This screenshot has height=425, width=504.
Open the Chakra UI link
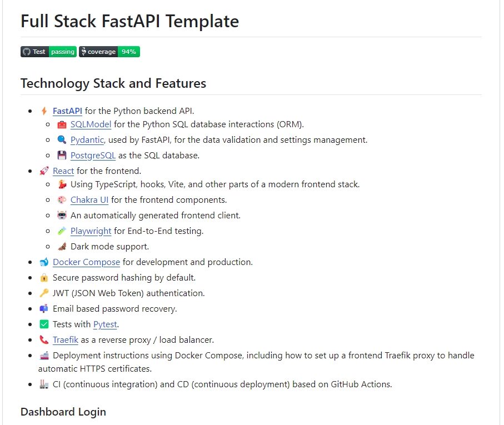tap(89, 200)
